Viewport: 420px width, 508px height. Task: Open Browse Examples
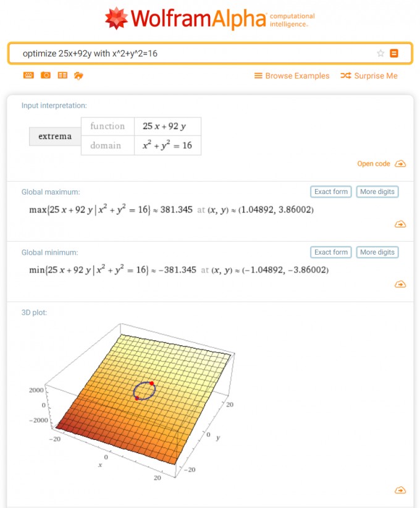tap(292, 76)
